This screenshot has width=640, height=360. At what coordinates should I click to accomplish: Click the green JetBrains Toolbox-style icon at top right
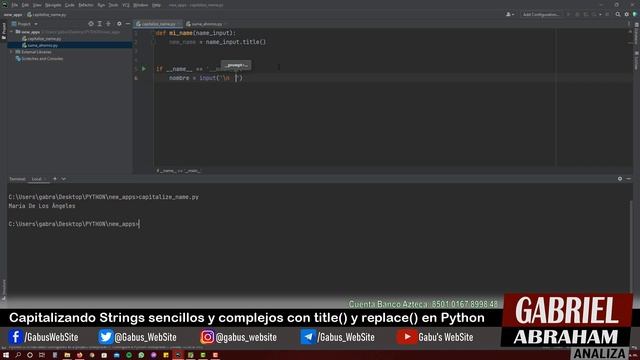[x=635, y=15]
